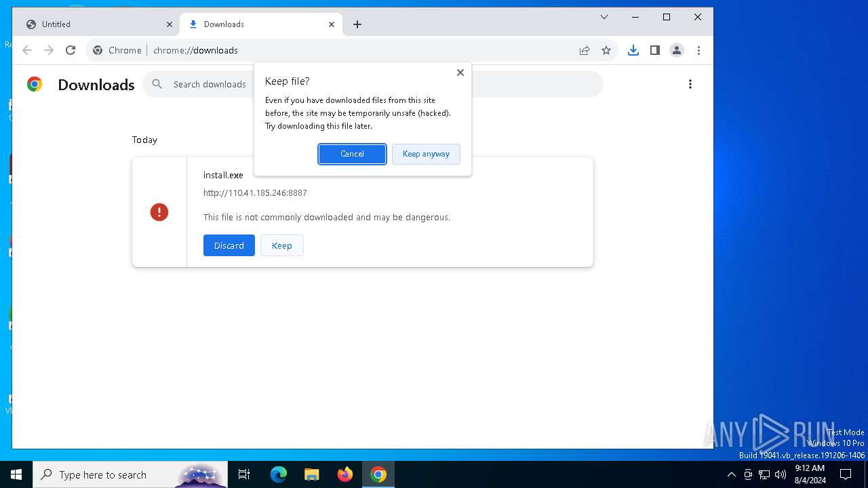This screenshot has height=488, width=868.
Task: Click the Chrome taskbar icon
Action: 378,474
